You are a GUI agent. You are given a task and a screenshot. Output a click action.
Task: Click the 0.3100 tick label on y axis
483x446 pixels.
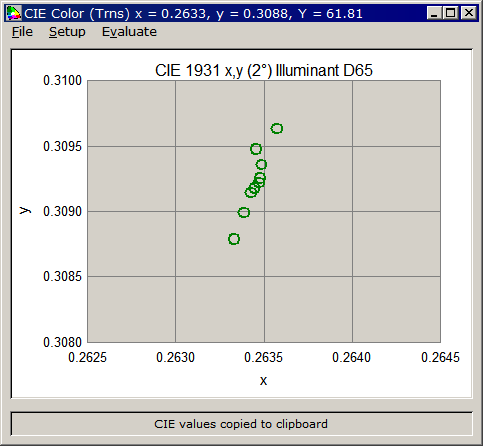click(x=62, y=81)
